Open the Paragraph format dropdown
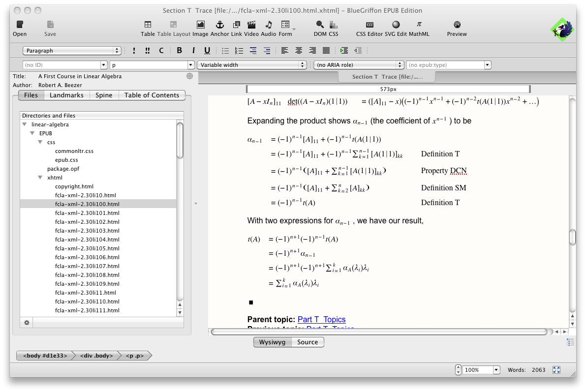 point(72,51)
